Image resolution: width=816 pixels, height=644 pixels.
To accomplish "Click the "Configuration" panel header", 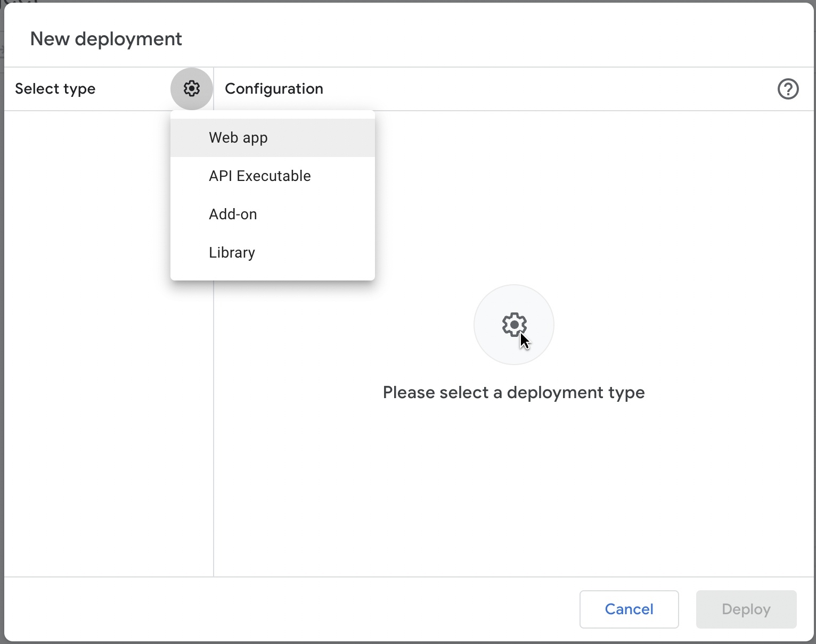I will (274, 88).
